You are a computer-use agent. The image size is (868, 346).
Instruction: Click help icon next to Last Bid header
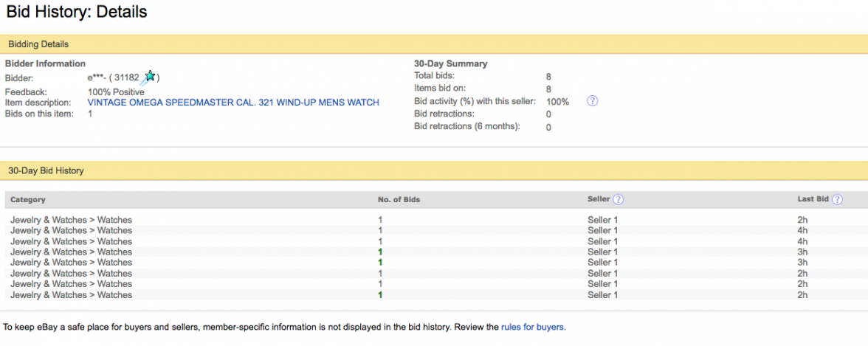tap(837, 199)
